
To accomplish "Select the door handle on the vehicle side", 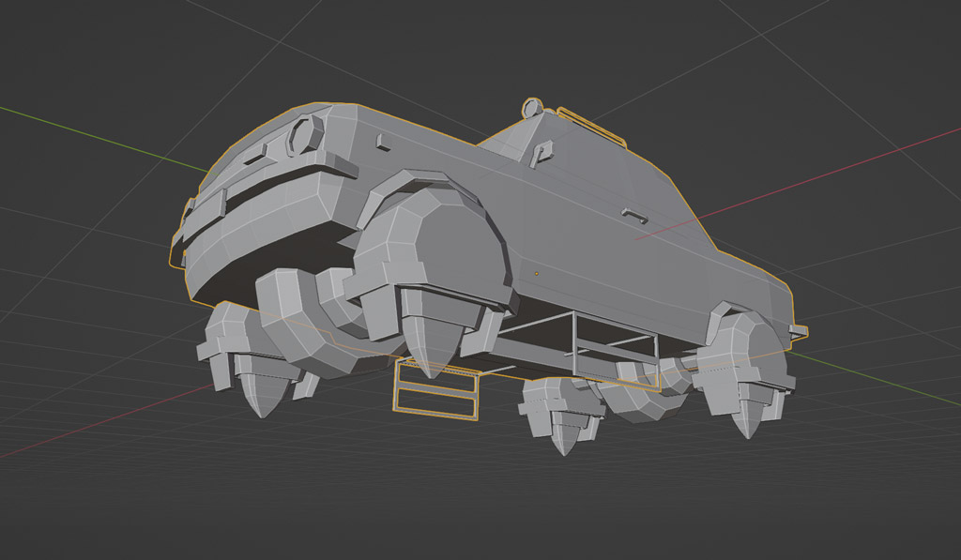I will 634,216.
